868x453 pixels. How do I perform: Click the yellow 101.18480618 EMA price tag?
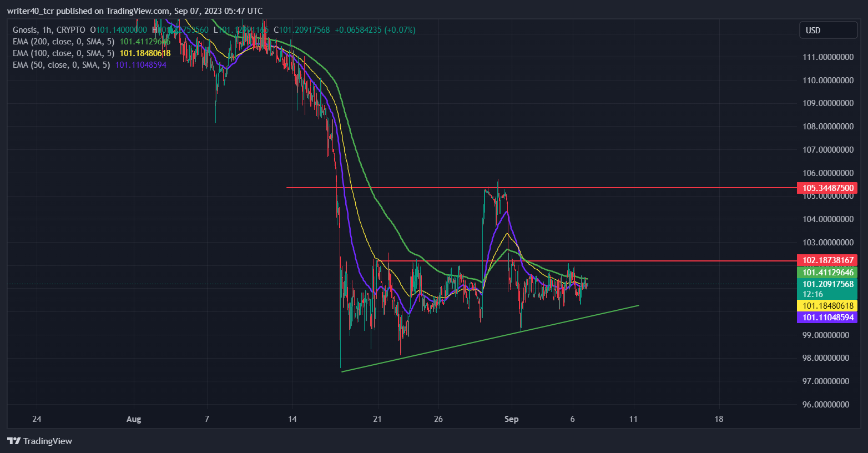pos(827,306)
